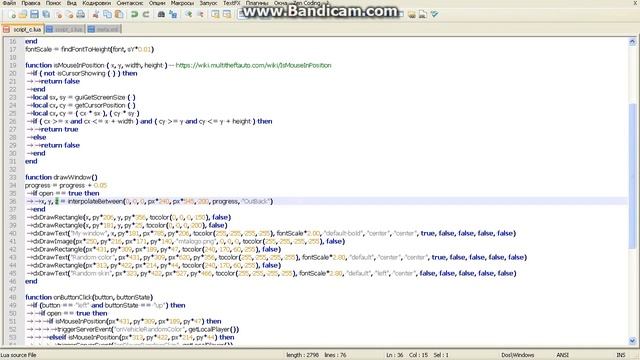
Task: Click line number 40 in the margin
Action: click(13, 233)
